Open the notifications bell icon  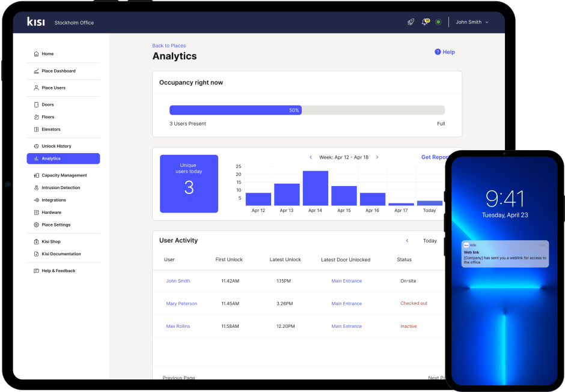(x=426, y=22)
